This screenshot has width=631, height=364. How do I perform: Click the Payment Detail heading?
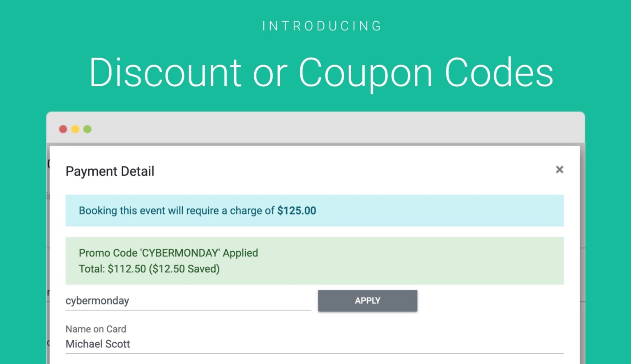110,171
